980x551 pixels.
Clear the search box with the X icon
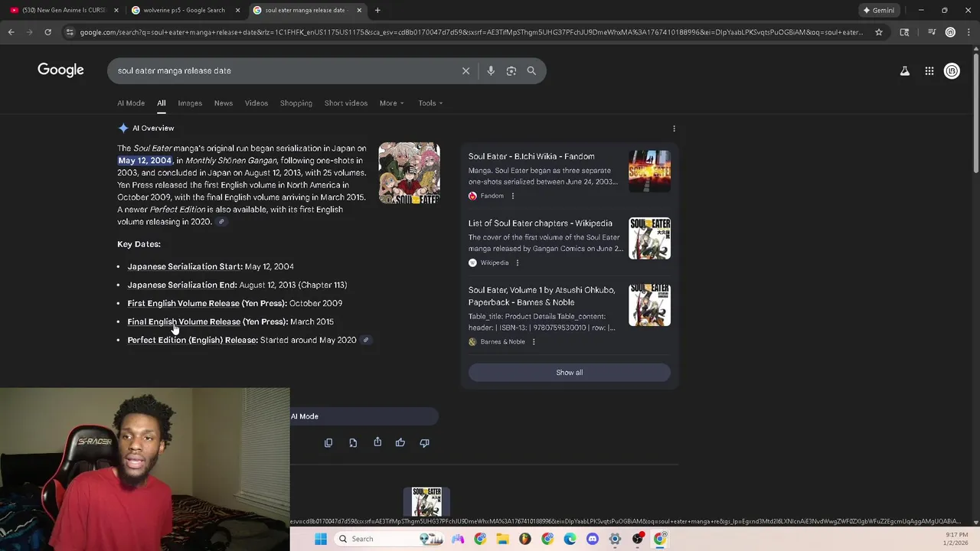pyautogui.click(x=465, y=70)
